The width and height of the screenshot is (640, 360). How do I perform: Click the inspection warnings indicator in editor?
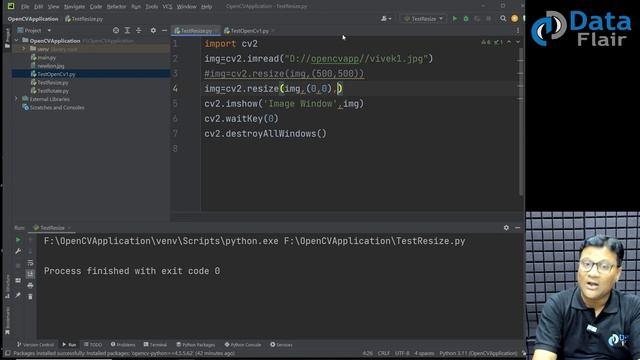[491, 42]
